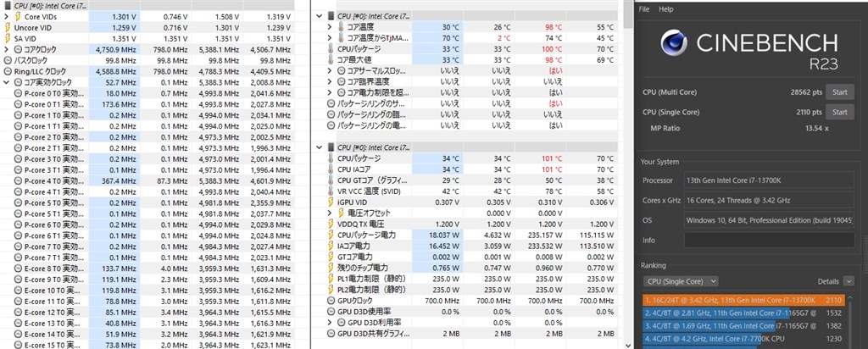Click the 235.157 W maximum package power

(544, 235)
